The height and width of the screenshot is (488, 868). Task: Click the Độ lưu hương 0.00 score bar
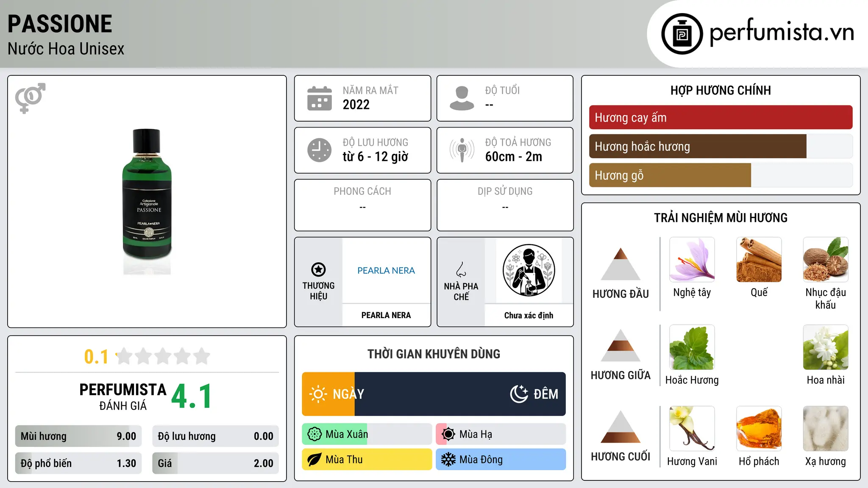tap(216, 436)
